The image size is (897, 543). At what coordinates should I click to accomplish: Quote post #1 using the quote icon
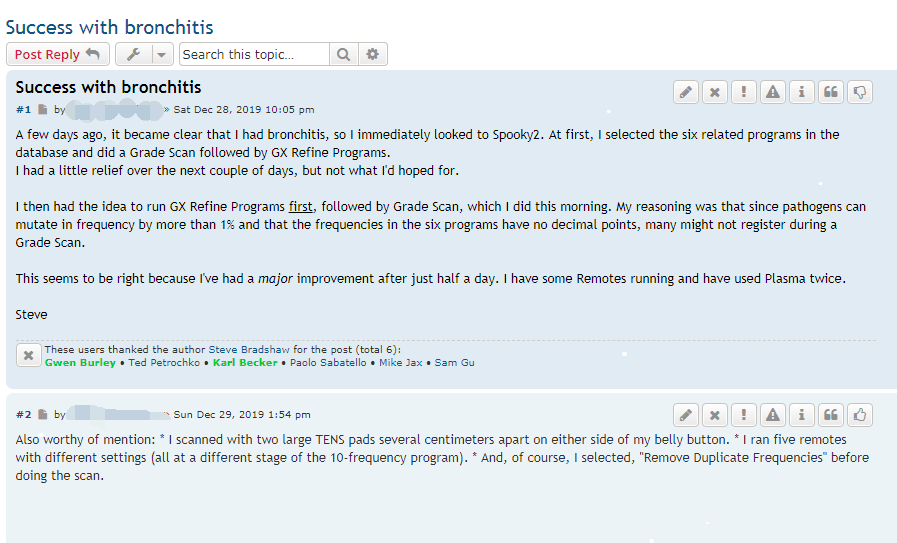[x=830, y=92]
